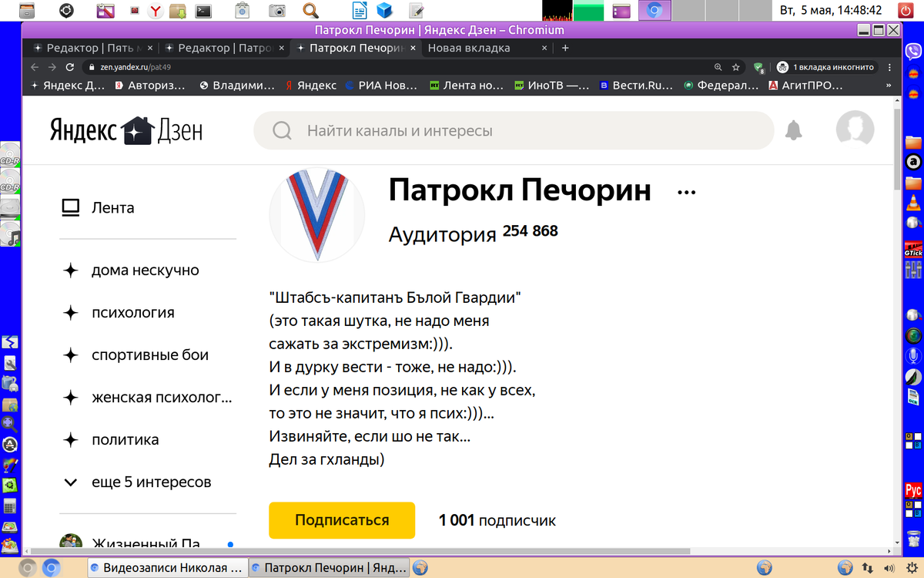Click the back navigation arrow in Chromium

[34, 67]
